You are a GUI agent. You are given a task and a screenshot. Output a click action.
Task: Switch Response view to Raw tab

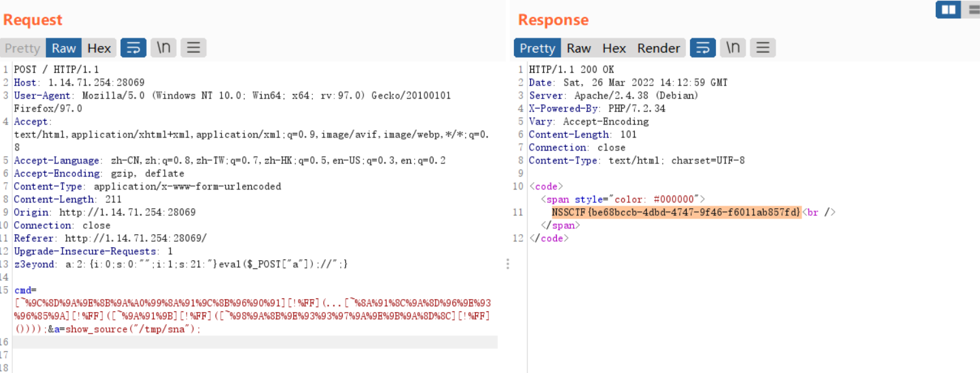point(578,48)
